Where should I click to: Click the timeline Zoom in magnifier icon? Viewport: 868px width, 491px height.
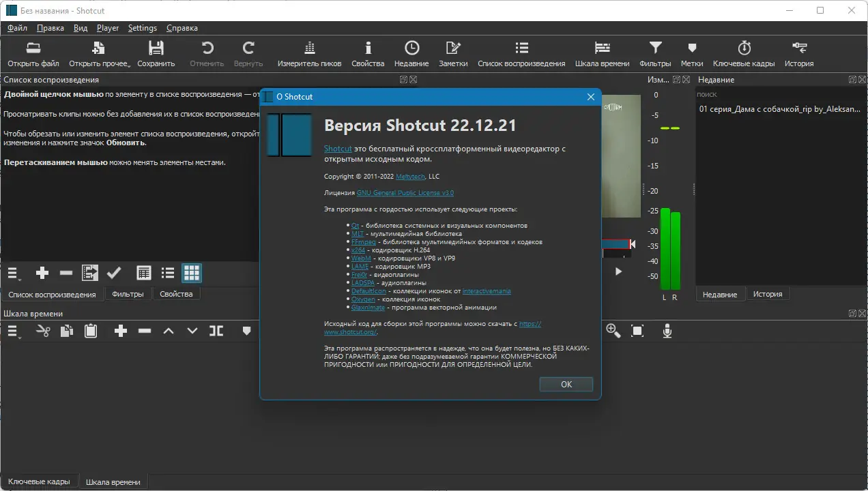(613, 331)
